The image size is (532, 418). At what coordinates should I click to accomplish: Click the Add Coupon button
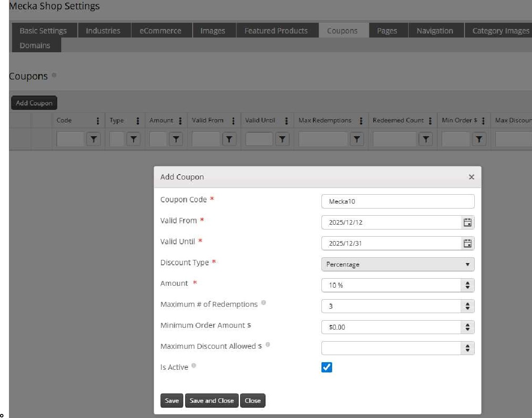pyautogui.click(x=34, y=103)
